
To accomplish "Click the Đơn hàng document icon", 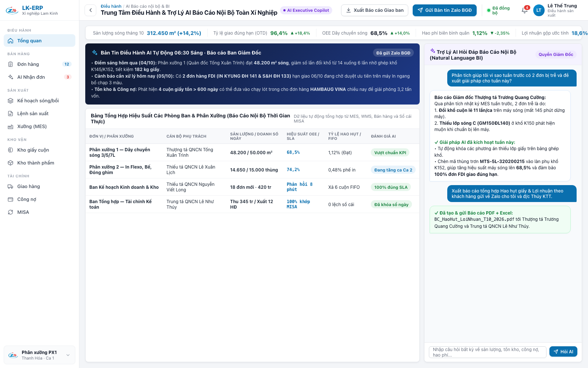I will (x=11, y=64).
